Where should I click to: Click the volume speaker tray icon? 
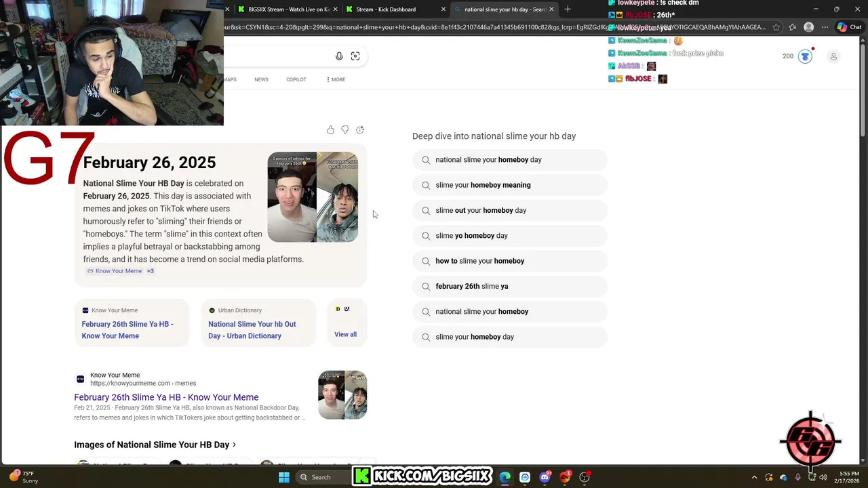pos(823,477)
